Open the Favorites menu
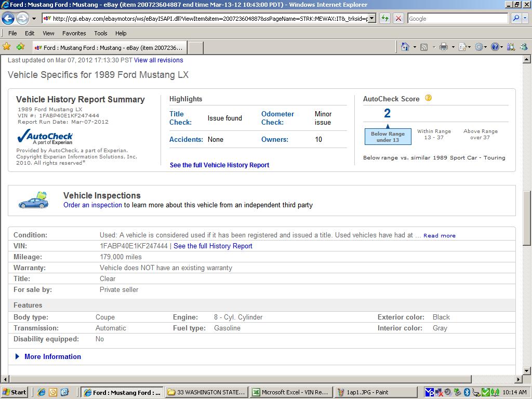The height and width of the screenshot is (399, 532). click(74, 33)
